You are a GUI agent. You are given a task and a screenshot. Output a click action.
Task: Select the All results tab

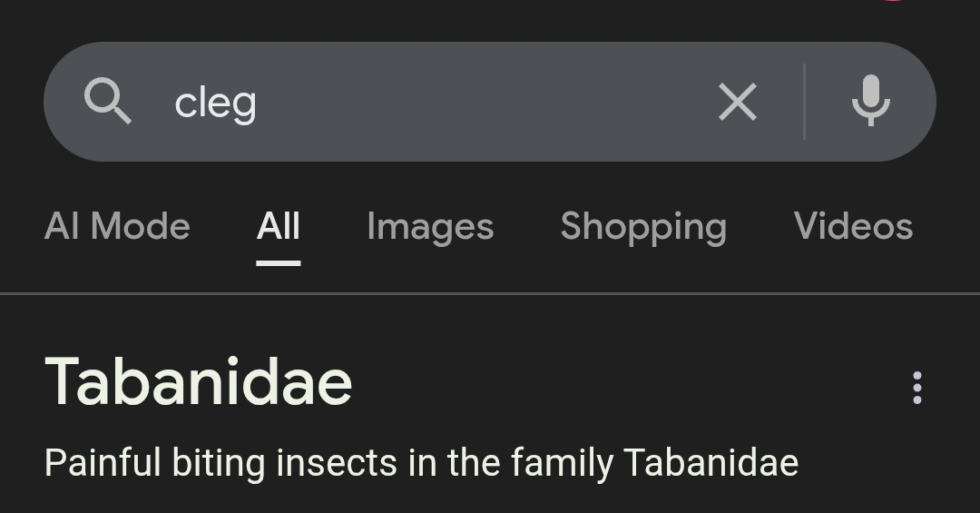click(278, 226)
